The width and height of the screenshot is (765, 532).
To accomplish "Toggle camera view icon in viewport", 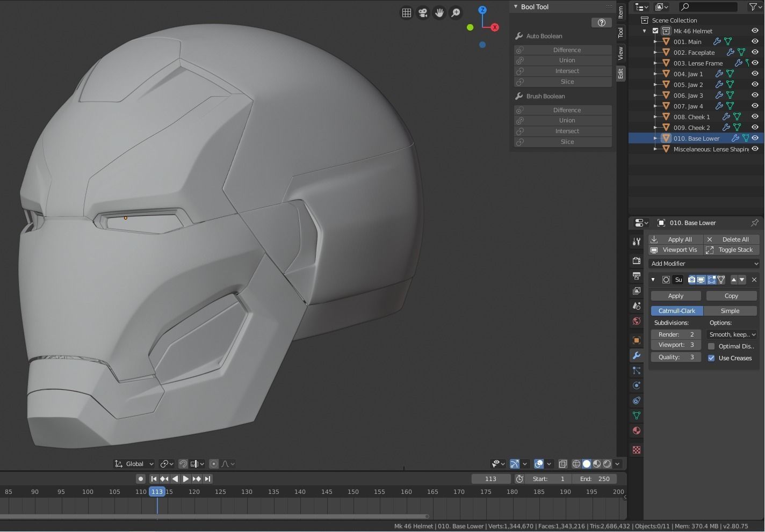I will tap(423, 13).
